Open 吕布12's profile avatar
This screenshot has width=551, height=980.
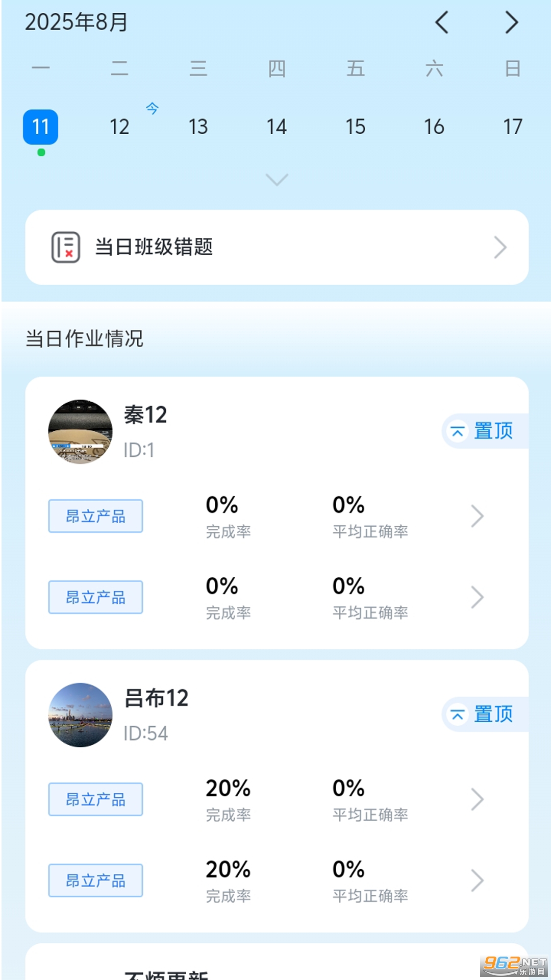80,715
